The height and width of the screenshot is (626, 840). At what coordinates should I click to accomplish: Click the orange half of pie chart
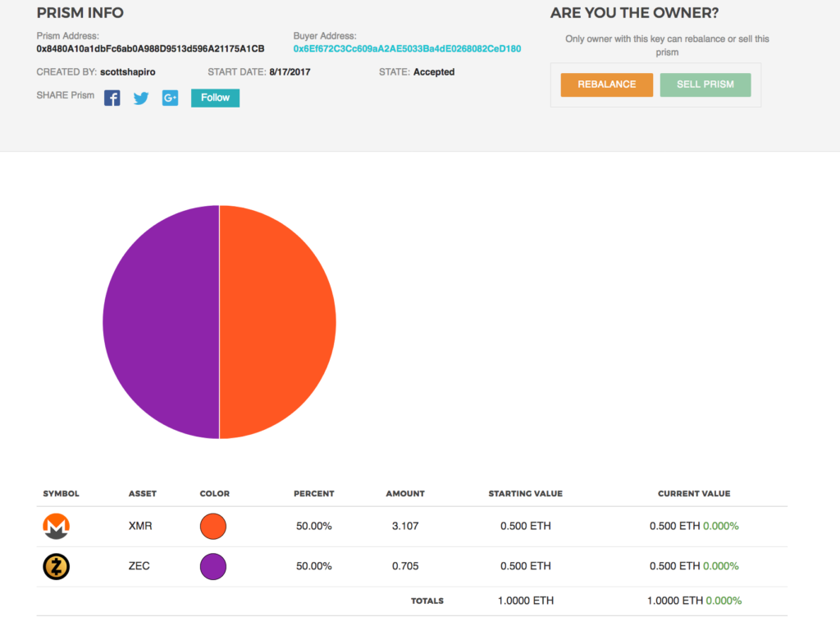277,322
